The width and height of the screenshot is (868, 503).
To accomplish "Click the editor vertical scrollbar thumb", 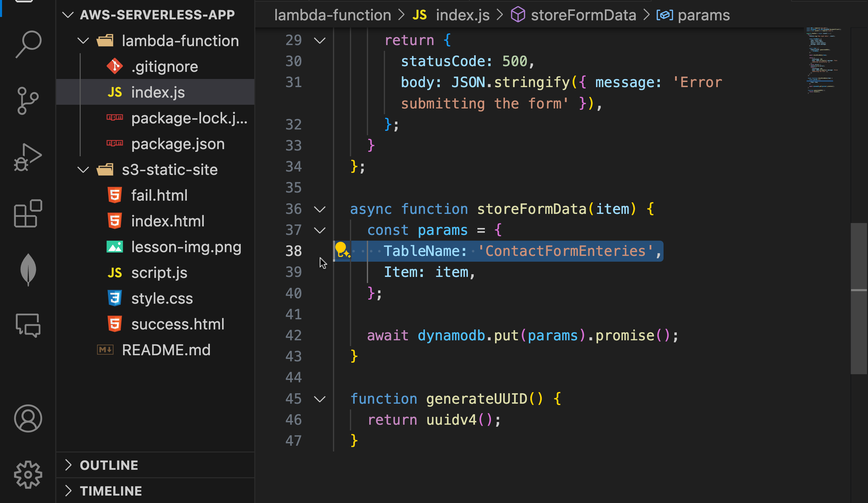I will (x=859, y=298).
